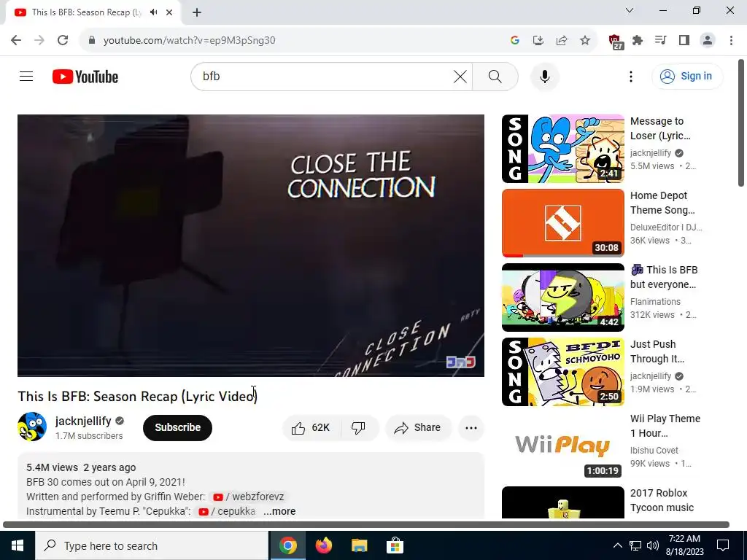The image size is (747, 560).
Task: Click Windows taskbar search box
Action: pyautogui.click(x=152, y=545)
